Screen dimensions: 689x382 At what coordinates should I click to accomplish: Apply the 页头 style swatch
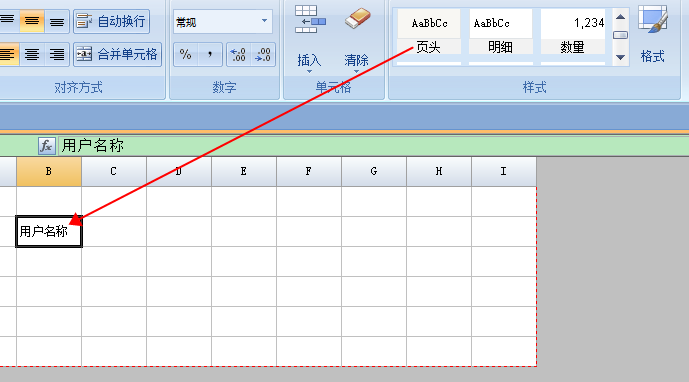[x=429, y=32]
